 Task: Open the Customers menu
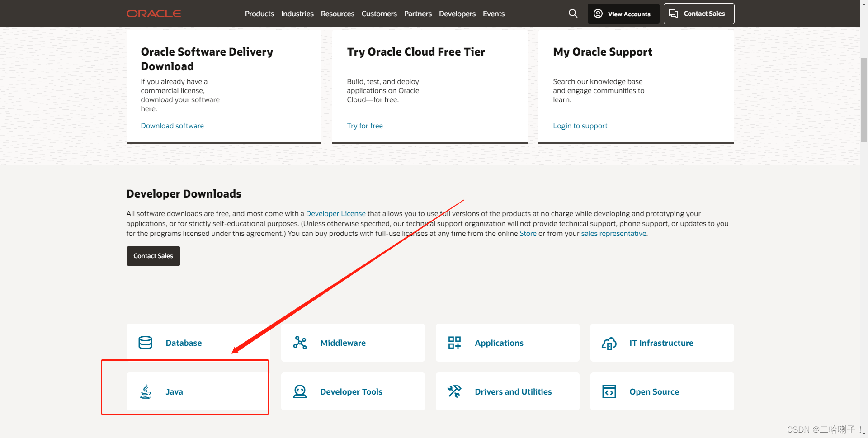pos(379,14)
